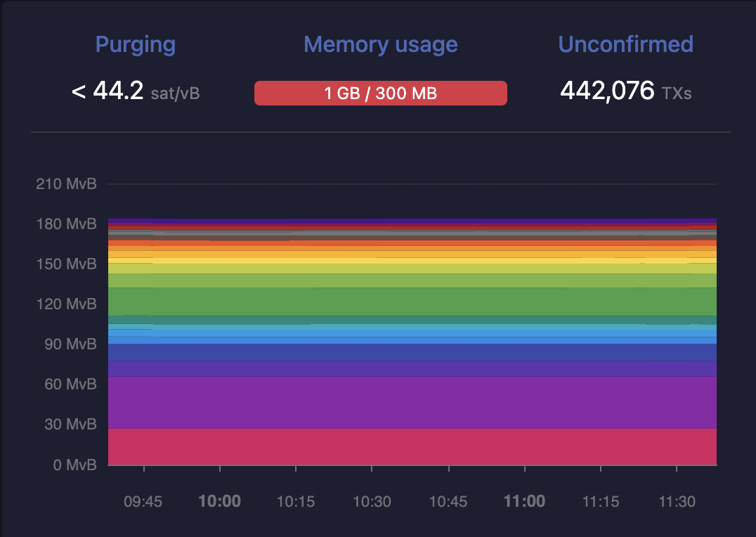Screen dimensions: 756x537
Task: Click the 30 MvB axis label
Action: (x=70, y=424)
